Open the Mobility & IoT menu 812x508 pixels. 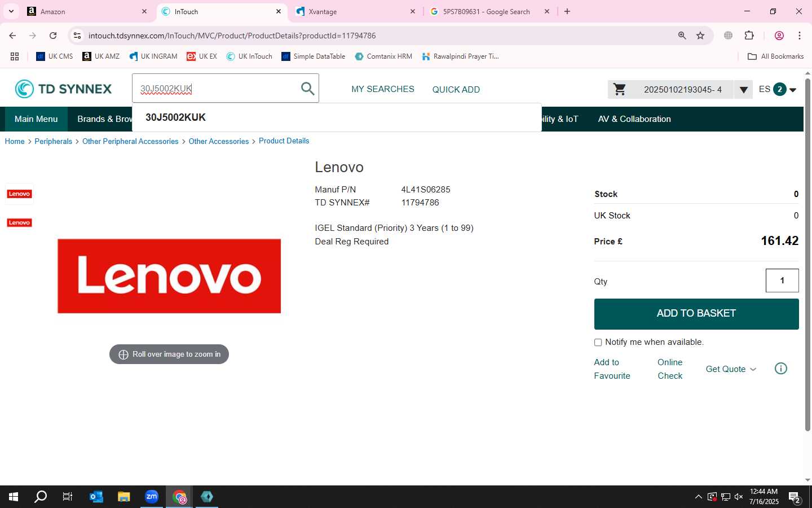(560, 119)
